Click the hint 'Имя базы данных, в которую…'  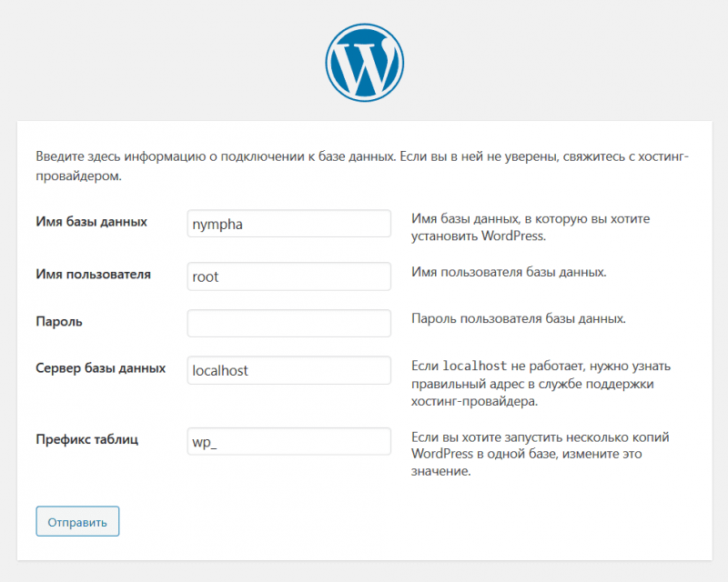coord(531,227)
